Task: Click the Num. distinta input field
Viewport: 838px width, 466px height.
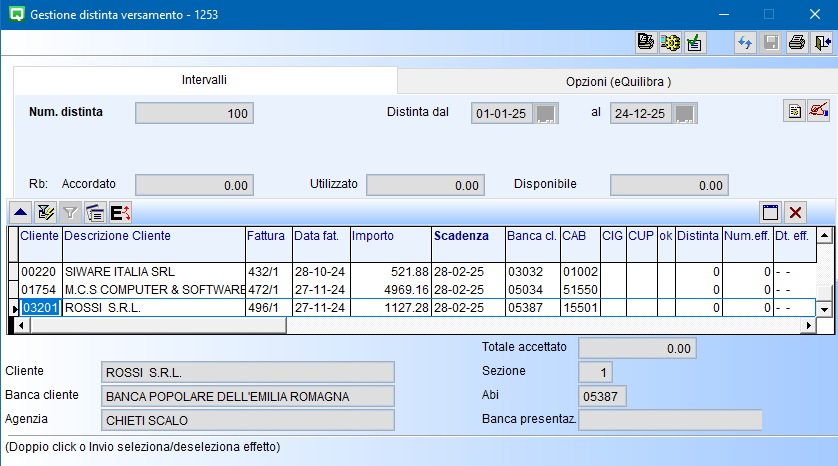Action: coord(194,113)
